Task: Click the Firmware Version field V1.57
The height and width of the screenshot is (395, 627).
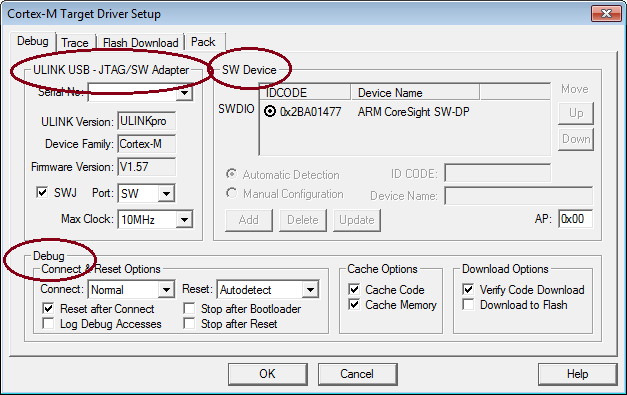Action: [146, 167]
